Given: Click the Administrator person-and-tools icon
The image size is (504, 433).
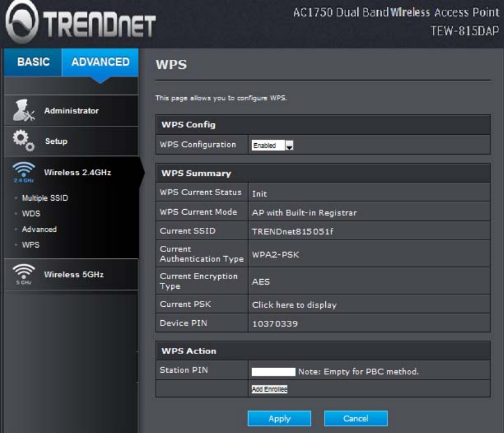Looking at the screenshot, I should 24,111.
